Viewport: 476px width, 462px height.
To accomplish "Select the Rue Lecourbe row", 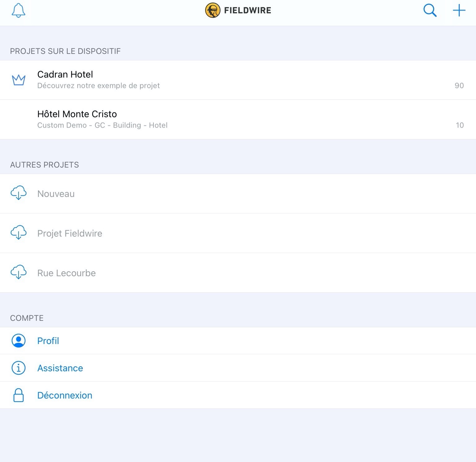I will 238,273.
